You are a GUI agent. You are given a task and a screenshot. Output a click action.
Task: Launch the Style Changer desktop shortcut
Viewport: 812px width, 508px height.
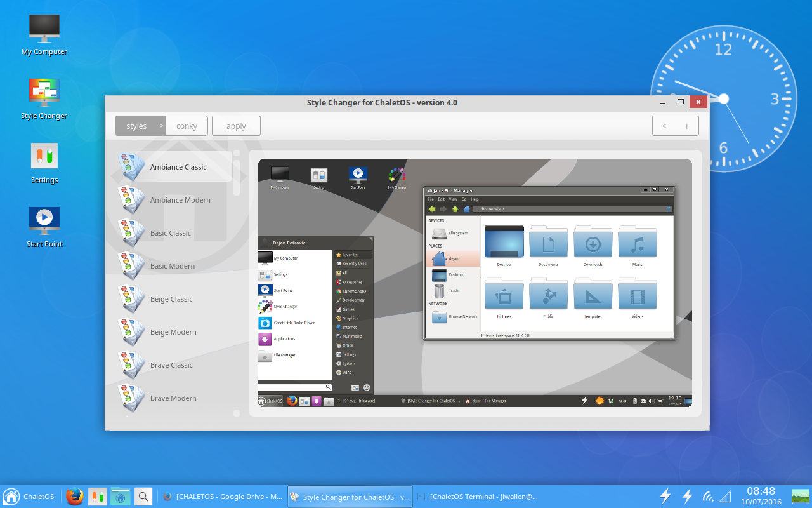pos(44,98)
